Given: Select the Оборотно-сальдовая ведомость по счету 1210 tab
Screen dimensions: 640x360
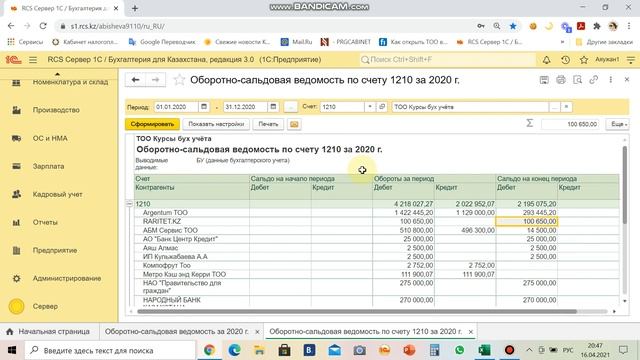Looking at the screenshot, I should click(365, 332).
